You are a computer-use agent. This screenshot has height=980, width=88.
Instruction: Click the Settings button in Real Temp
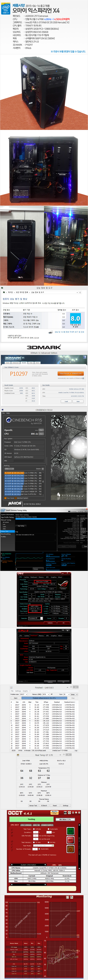65,806
